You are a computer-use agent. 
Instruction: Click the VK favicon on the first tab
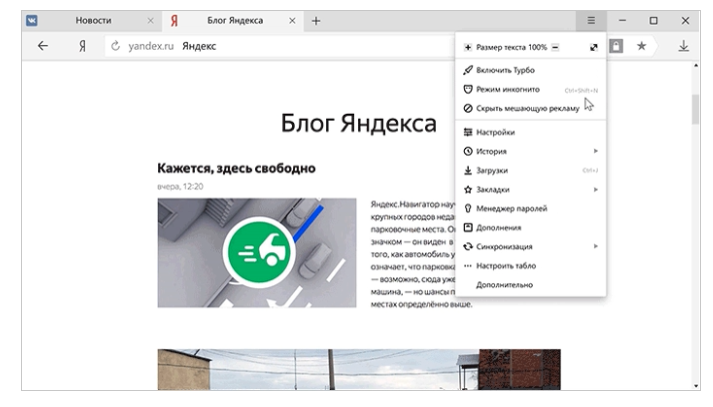pos(32,20)
